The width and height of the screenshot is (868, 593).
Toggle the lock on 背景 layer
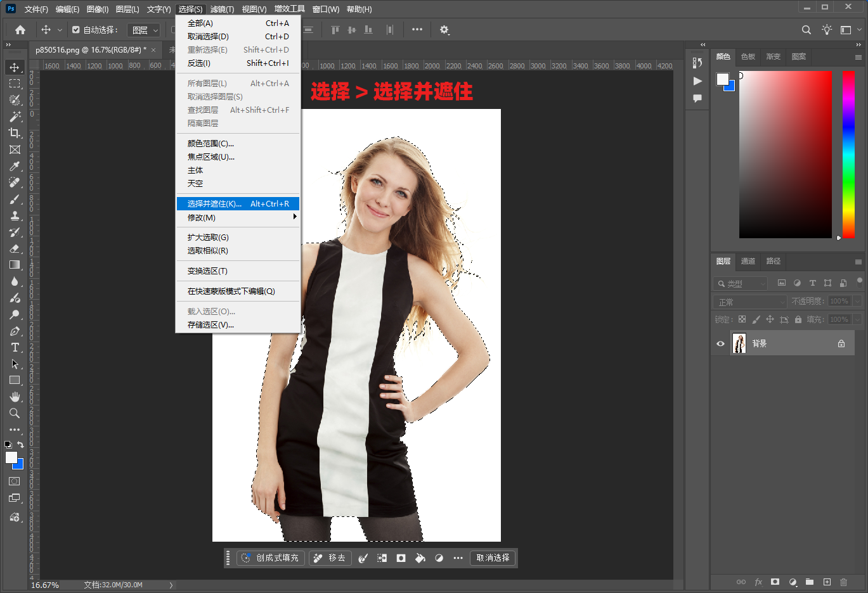841,343
